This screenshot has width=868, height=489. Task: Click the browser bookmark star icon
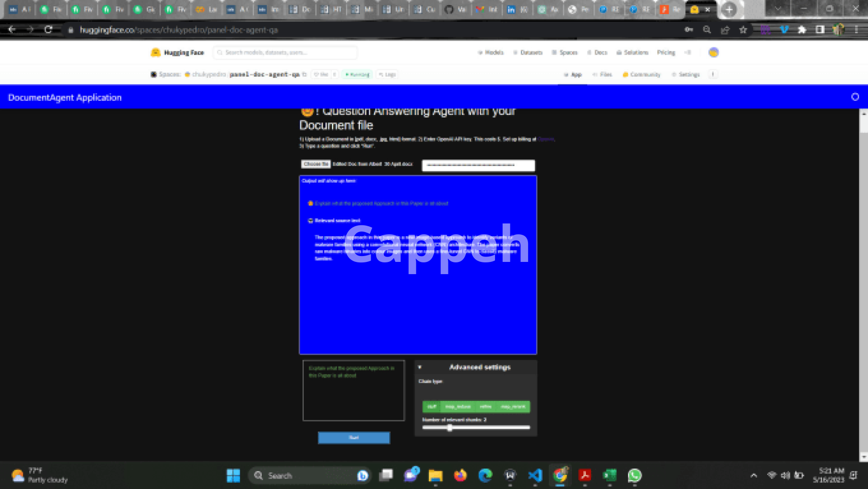point(743,30)
